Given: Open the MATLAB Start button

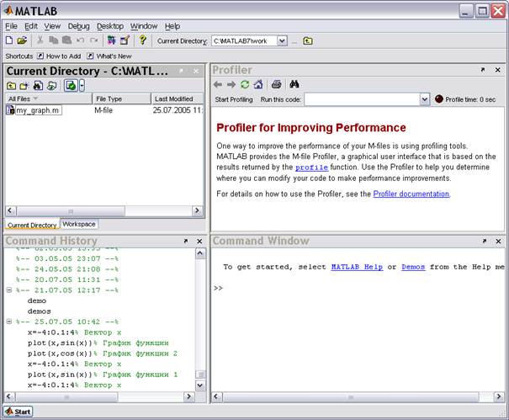Looking at the screenshot, I should 19,412.
